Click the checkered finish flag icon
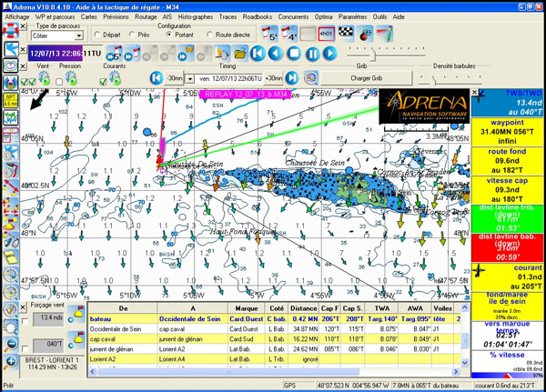 tap(346, 34)
